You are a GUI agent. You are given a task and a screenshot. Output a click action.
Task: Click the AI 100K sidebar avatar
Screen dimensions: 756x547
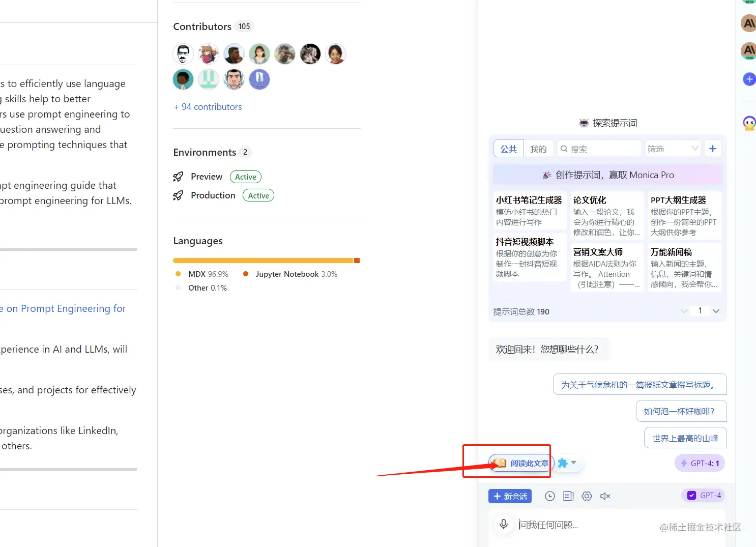[748, 50]
